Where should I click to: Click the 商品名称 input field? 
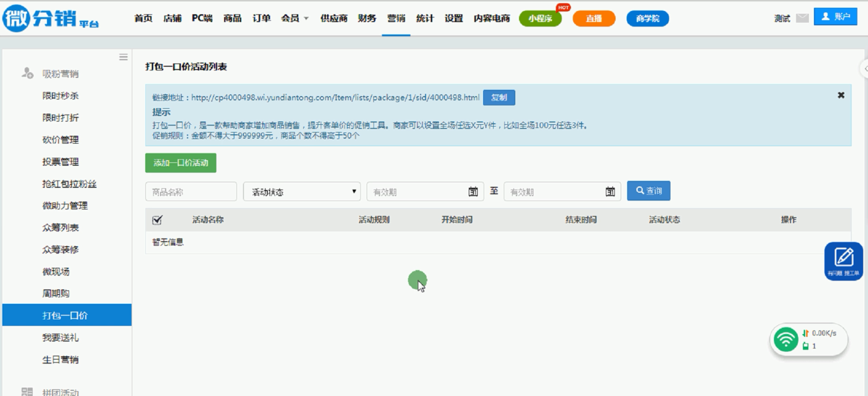pyautogui.click(x=191, y=192)
